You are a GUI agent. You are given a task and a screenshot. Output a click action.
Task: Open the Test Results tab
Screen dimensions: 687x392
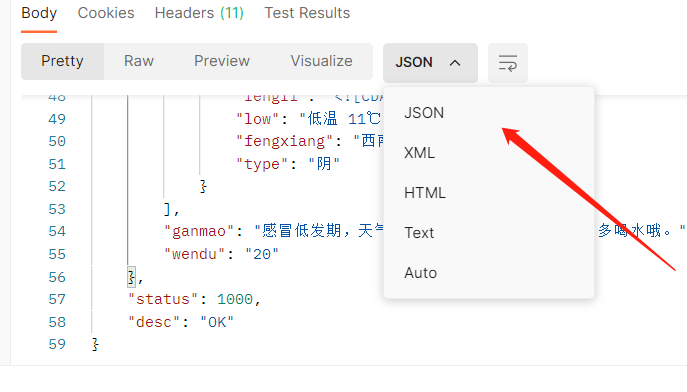click(x=307, y=13)
